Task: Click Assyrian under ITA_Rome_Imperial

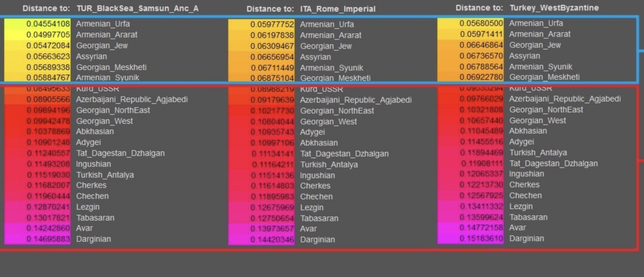Action: [x=315, y=57]
